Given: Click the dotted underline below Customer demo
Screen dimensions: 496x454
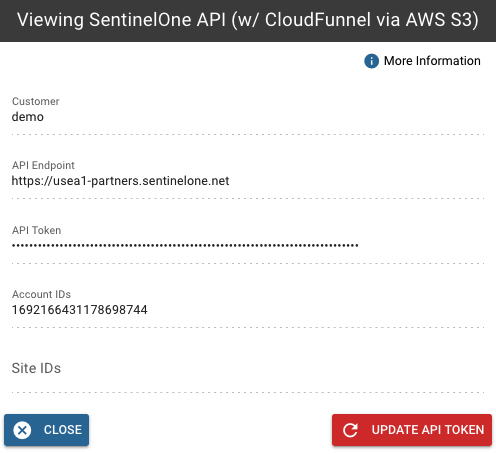Looking at the screenshot, I should pos(248,134).
